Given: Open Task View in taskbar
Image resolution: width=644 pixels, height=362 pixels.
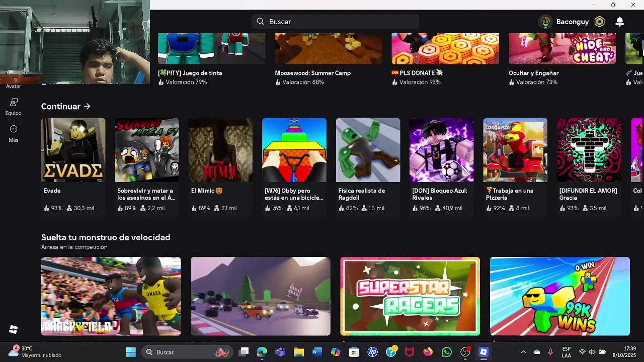Looking at the screenshot, I should (244, 352).
